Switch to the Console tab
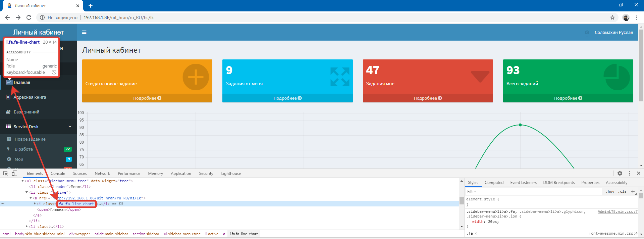 58,174
